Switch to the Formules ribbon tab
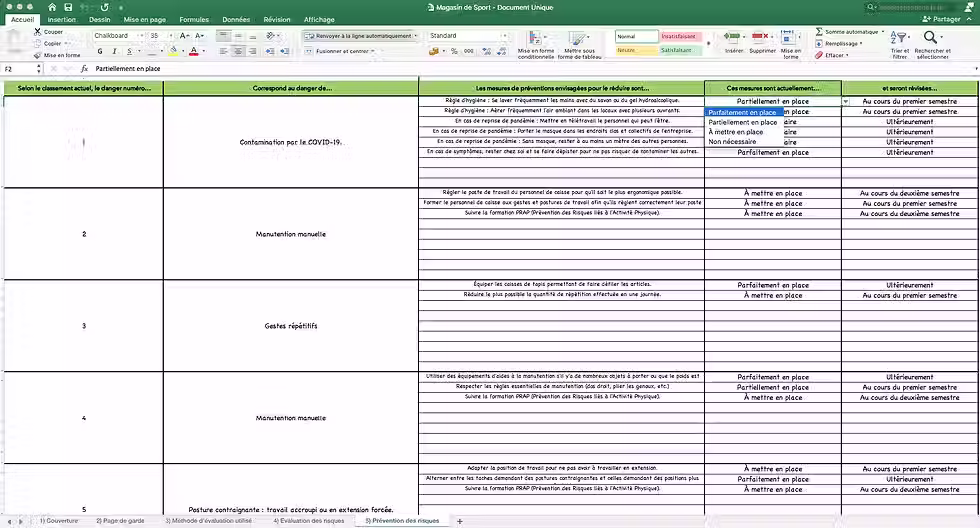 point(194,19)
